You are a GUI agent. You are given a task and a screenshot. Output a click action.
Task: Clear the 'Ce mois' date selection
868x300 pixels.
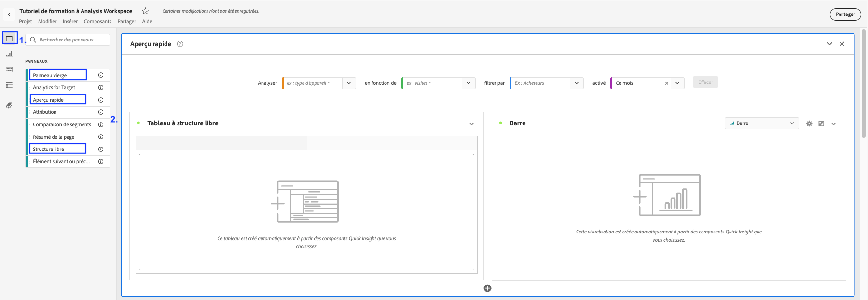pos(666,83)
